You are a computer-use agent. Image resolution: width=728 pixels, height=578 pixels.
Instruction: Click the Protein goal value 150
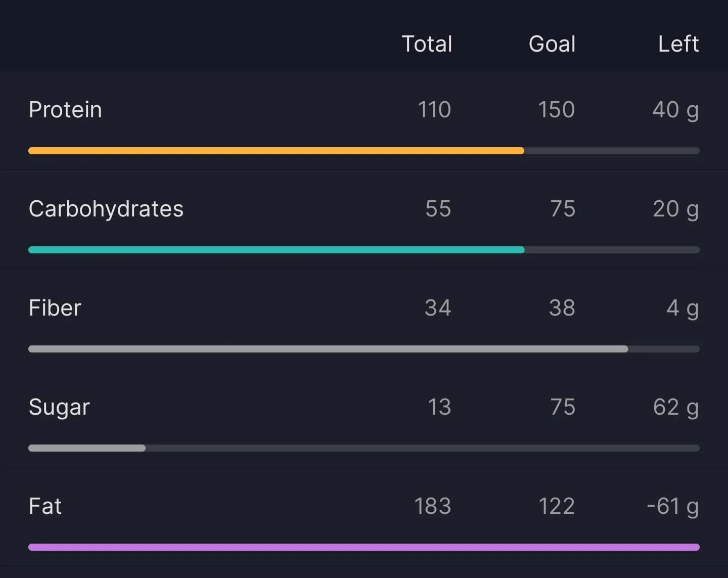tap(556, 110)
